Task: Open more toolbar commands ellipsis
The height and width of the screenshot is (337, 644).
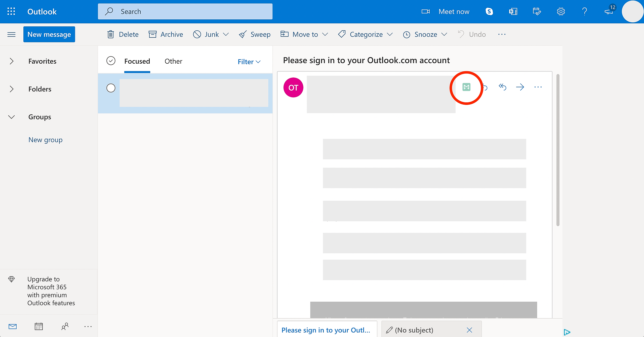Action: click(x=502, y=34)
